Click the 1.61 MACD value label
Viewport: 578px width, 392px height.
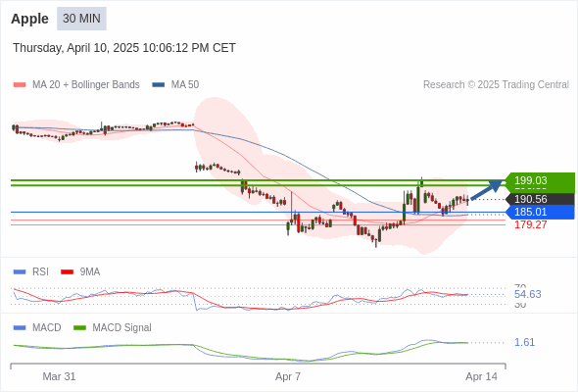(x=524, y=342)
